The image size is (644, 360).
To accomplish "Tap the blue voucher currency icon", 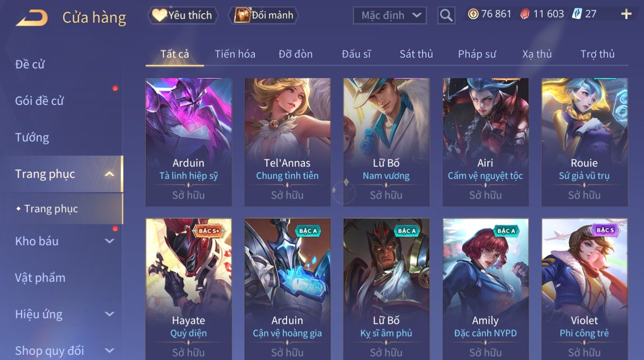I will [x=577, y=14].
